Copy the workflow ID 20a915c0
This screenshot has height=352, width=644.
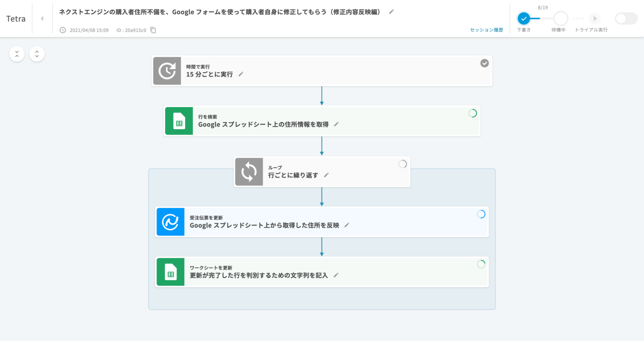(x=153, y=30)
